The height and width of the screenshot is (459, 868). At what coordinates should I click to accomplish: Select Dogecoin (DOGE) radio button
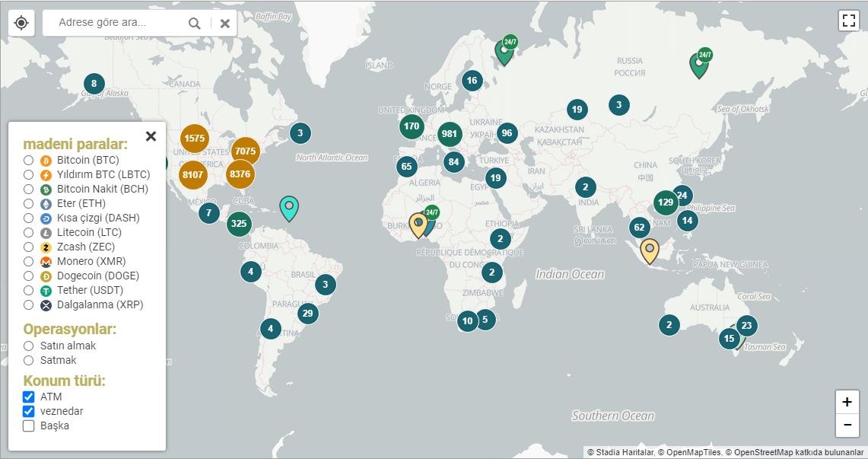(28, 276)
